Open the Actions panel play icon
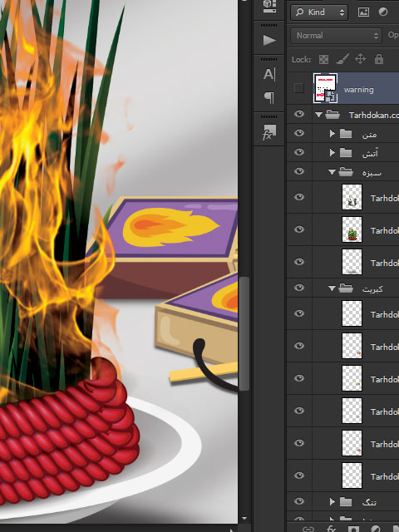The image size is (399, 532). click(269, 41)
